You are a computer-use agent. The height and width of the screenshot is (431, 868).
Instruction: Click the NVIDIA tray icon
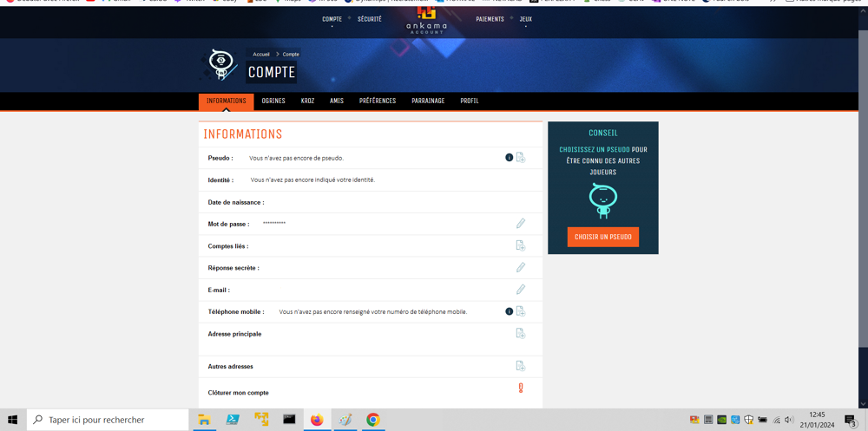point(722,420)
